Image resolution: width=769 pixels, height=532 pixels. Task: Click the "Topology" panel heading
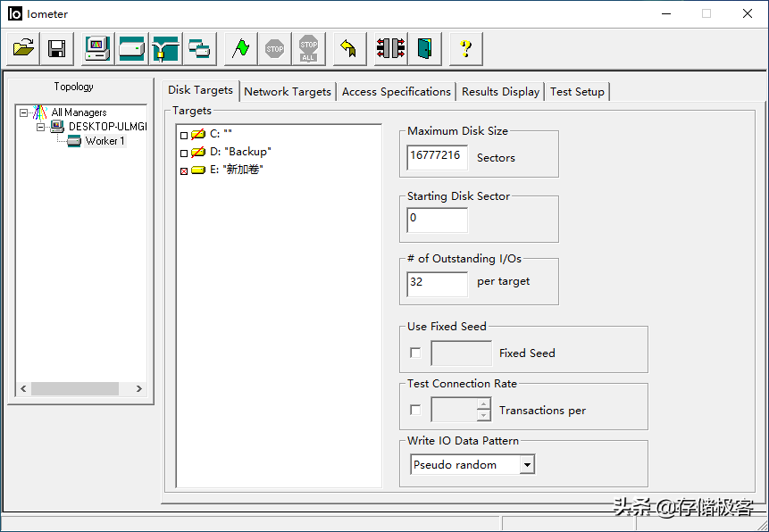(x=73, y=87)
